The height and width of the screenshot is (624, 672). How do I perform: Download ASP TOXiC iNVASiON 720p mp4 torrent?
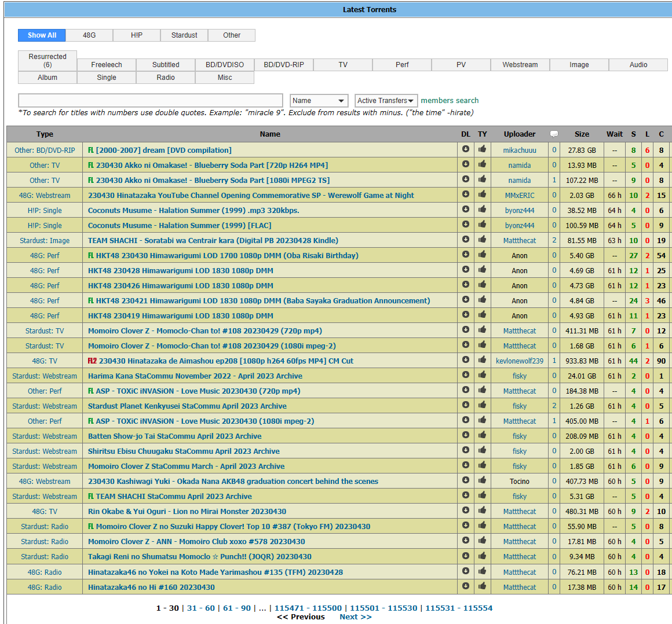[x=465, y=390]
